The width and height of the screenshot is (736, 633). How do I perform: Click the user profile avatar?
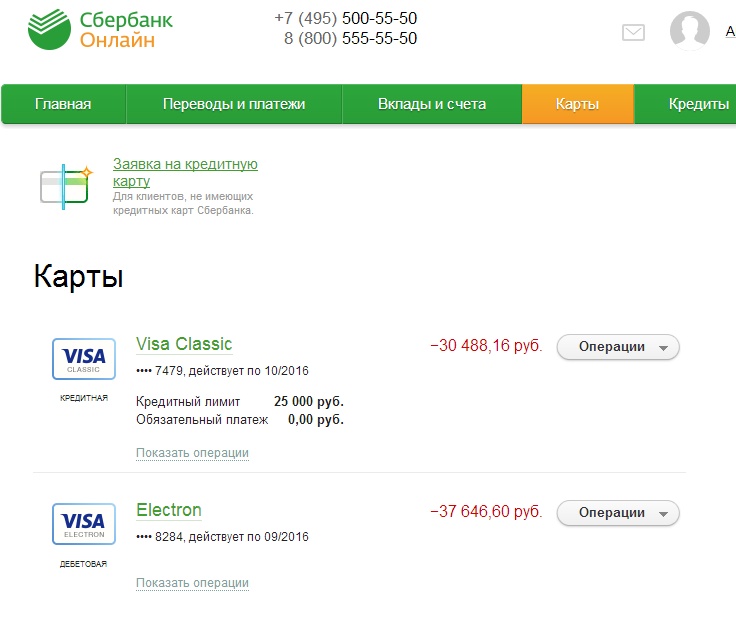click(x=689, y=31)
